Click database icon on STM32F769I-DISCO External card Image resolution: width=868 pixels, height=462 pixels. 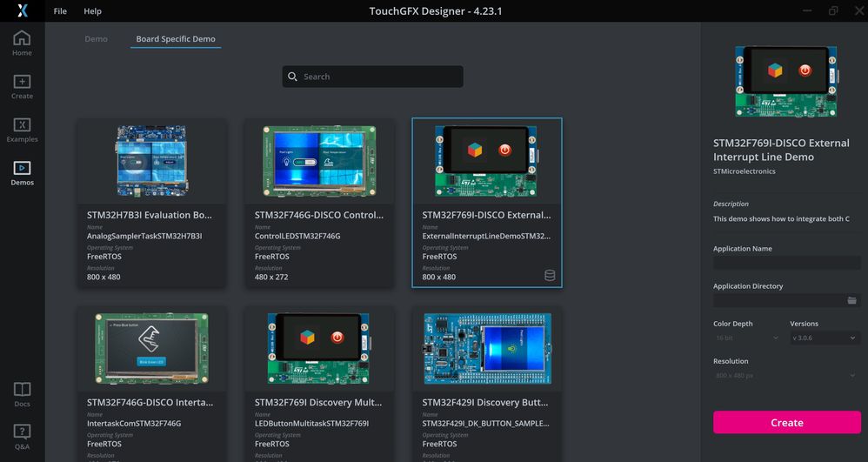click(549, 275)
